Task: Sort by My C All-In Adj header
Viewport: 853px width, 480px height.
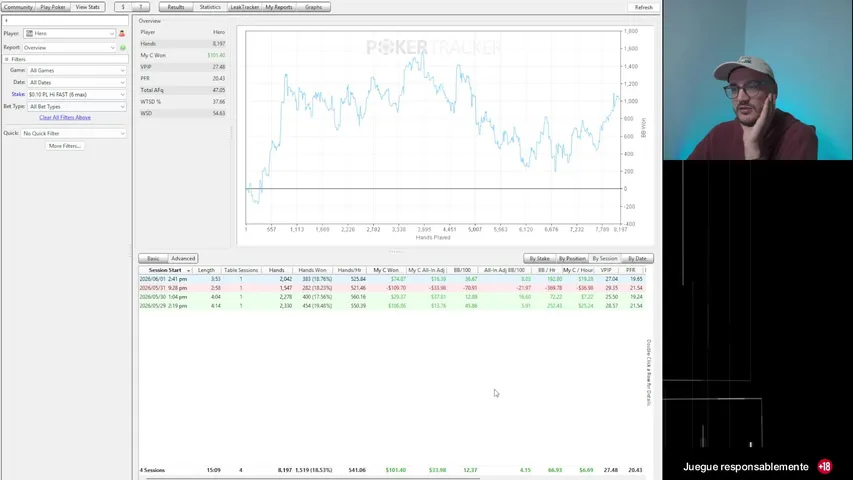Action: coord(426,270)
